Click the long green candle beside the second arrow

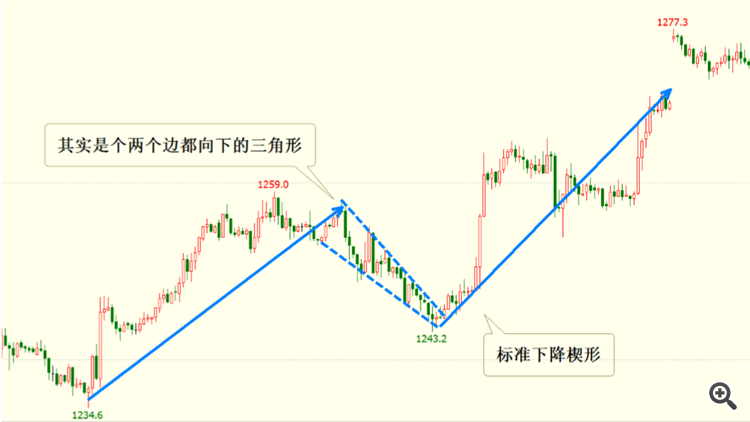click(555, 181)
